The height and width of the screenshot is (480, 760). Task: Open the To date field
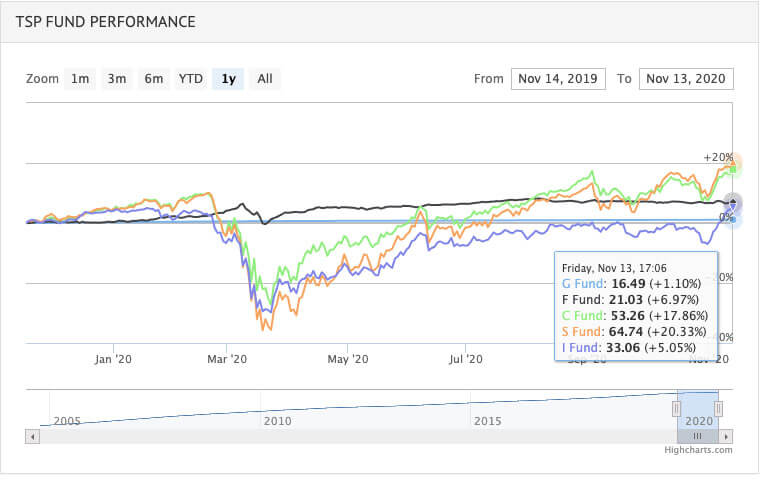tap(687, 79)
